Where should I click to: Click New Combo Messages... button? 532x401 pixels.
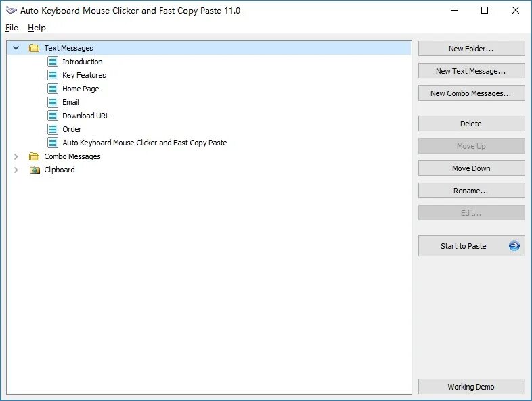pos(471,93)
